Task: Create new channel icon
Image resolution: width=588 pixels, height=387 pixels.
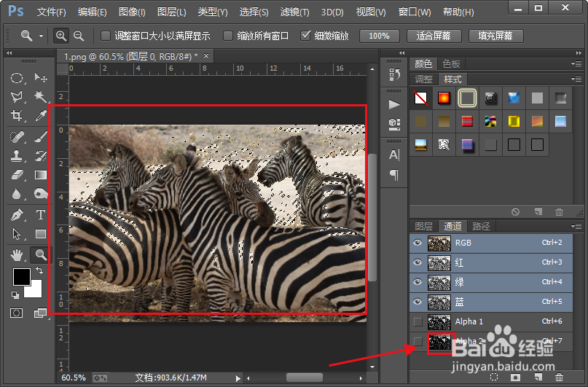Action: tap(538, 377)
